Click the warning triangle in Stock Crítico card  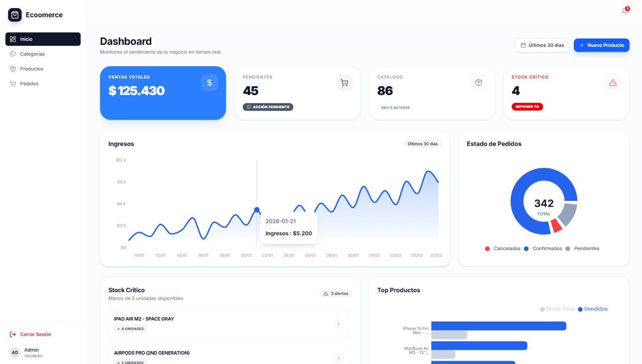coord(613,83)
